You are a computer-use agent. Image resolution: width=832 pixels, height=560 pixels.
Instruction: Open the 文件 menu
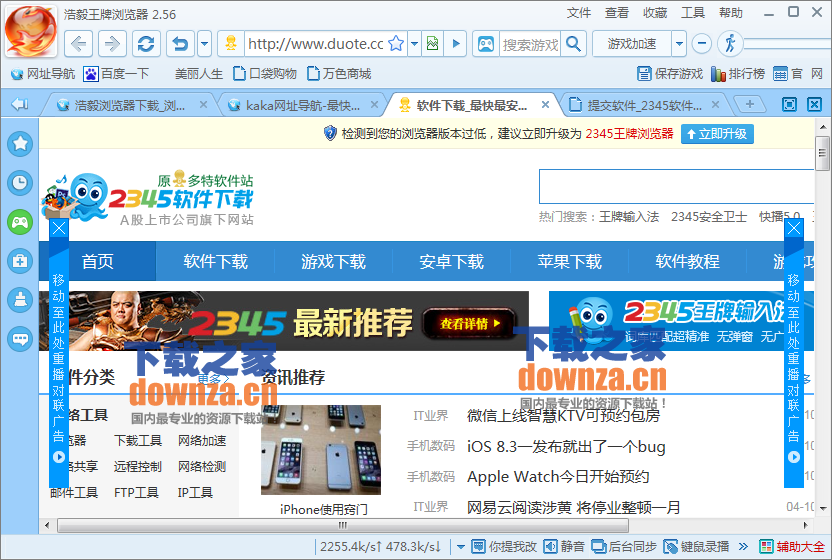pos(578,13)
